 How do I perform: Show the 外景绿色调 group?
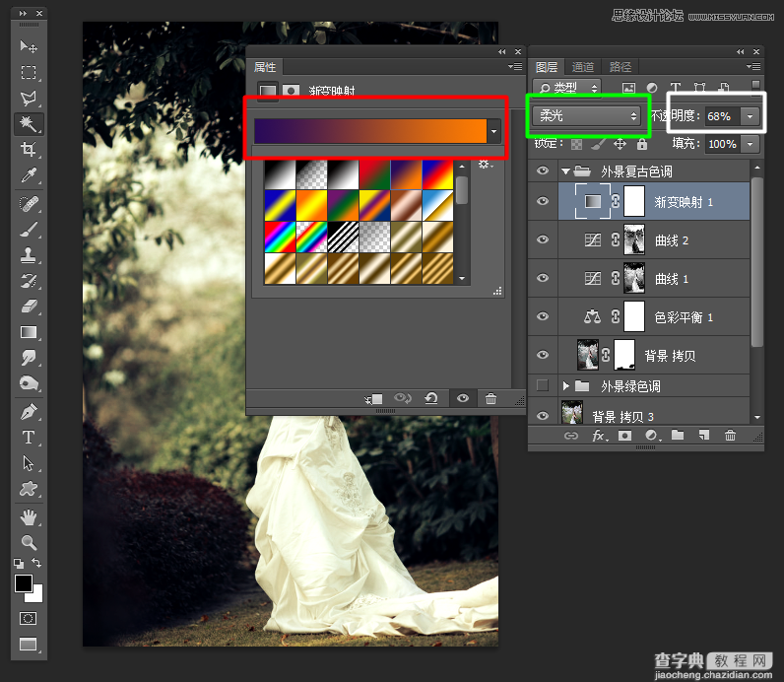pos(543,385)
